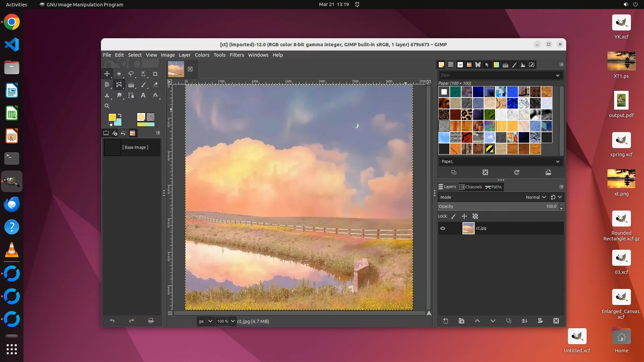Click the yellow foreground color swatch
Image resolution: width=644 pixels, height=362 pixels.
(112, 117)
